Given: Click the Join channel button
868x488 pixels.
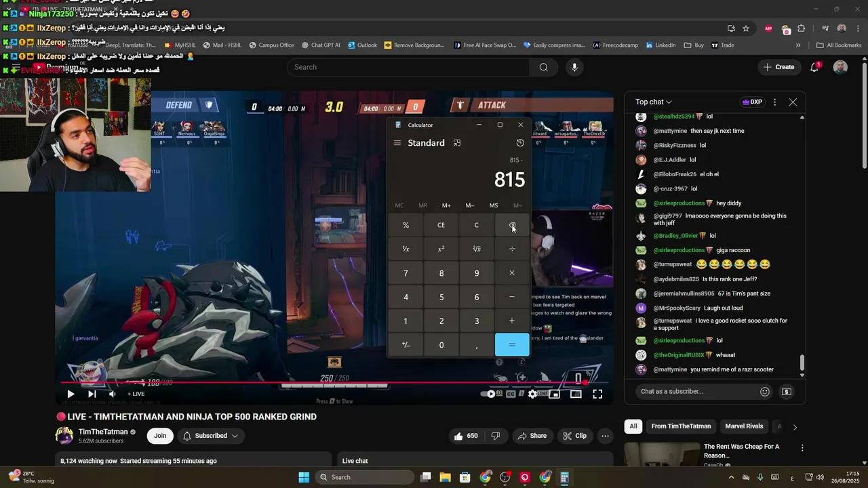Looking at the screenshot, I should click(x=160, y=436).
